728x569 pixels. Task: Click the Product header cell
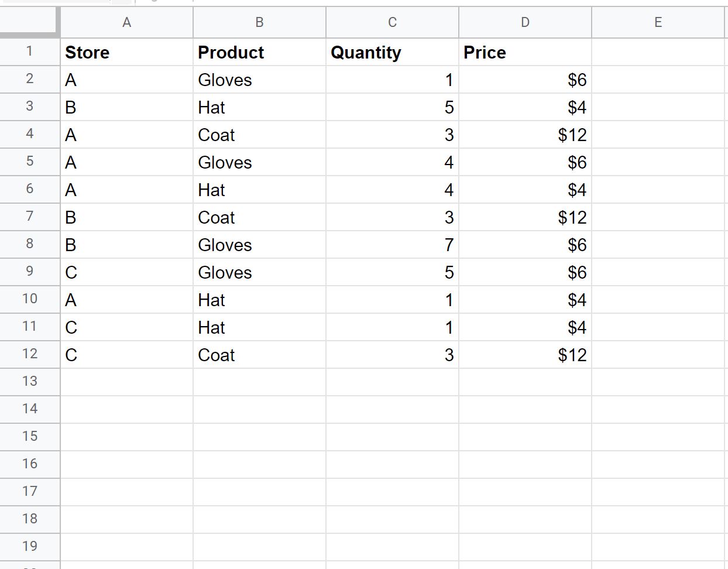pyautogui.click(x=259, y=52)
